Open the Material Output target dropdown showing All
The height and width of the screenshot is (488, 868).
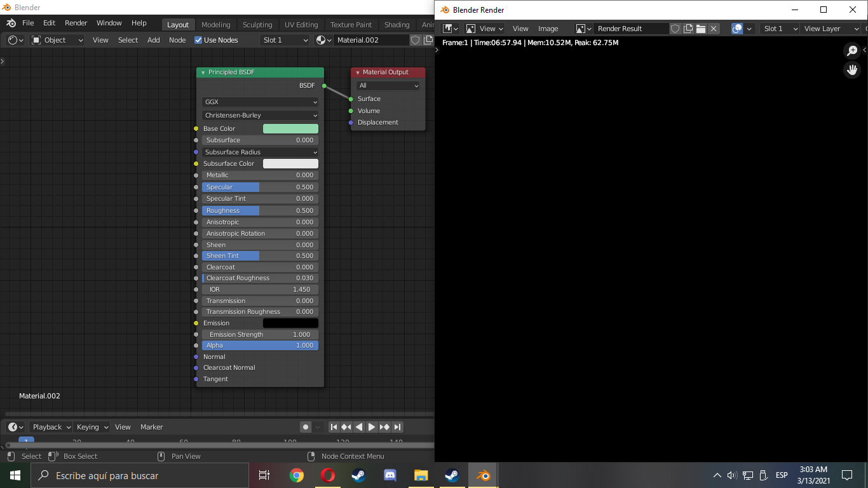click(x=388, y=86)
